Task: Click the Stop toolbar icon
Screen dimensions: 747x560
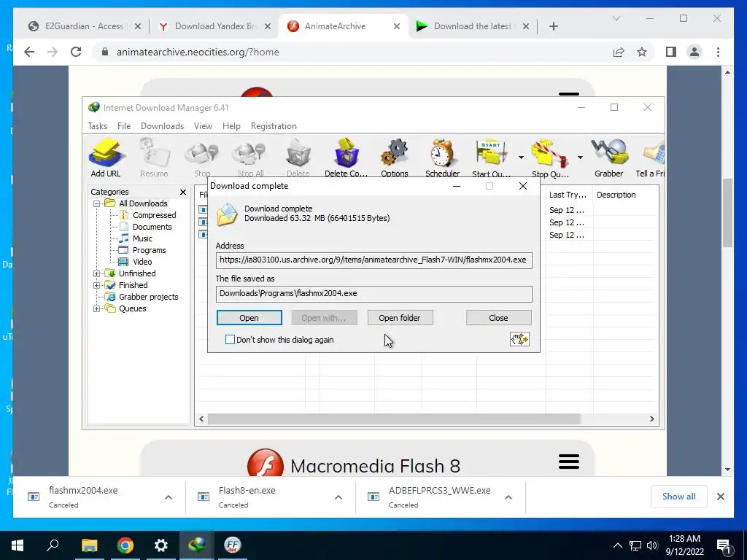Action: point(202,157)
